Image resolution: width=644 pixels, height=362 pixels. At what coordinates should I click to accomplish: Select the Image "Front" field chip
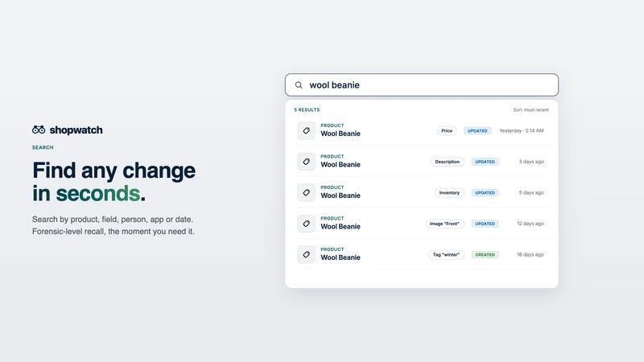[x=444, y=224]
